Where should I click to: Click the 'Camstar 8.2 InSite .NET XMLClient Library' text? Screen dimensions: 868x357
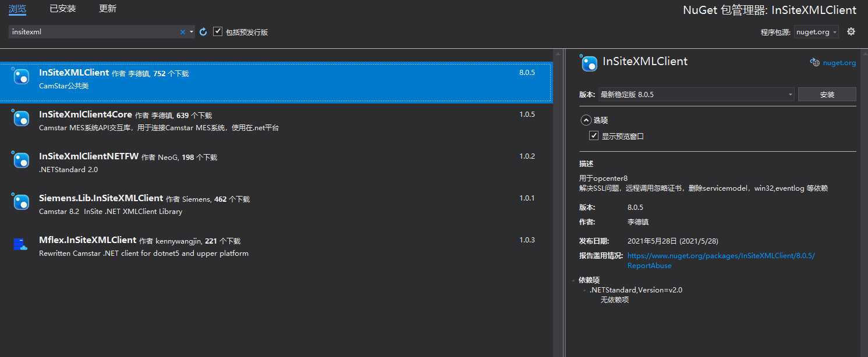click(x=111, y=212)
